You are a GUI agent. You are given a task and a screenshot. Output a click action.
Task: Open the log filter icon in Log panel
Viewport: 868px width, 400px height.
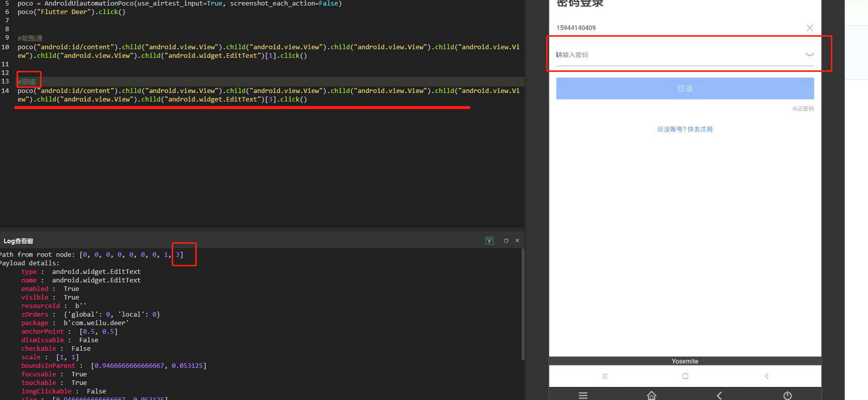(x=489, y=241)
